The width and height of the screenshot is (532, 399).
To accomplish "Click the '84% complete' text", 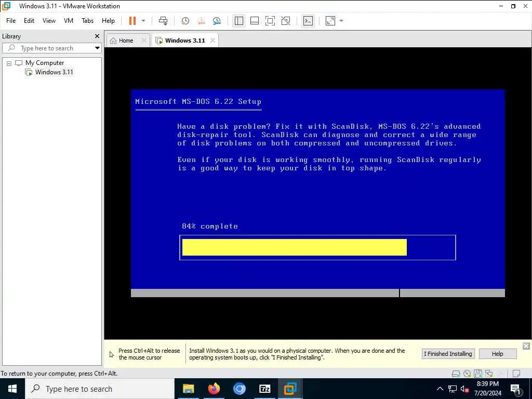I will coord(210,227).
